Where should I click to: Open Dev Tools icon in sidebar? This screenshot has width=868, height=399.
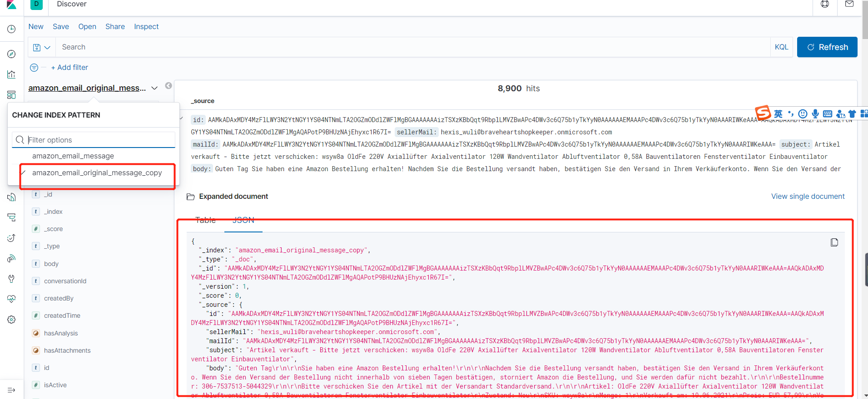11,278
